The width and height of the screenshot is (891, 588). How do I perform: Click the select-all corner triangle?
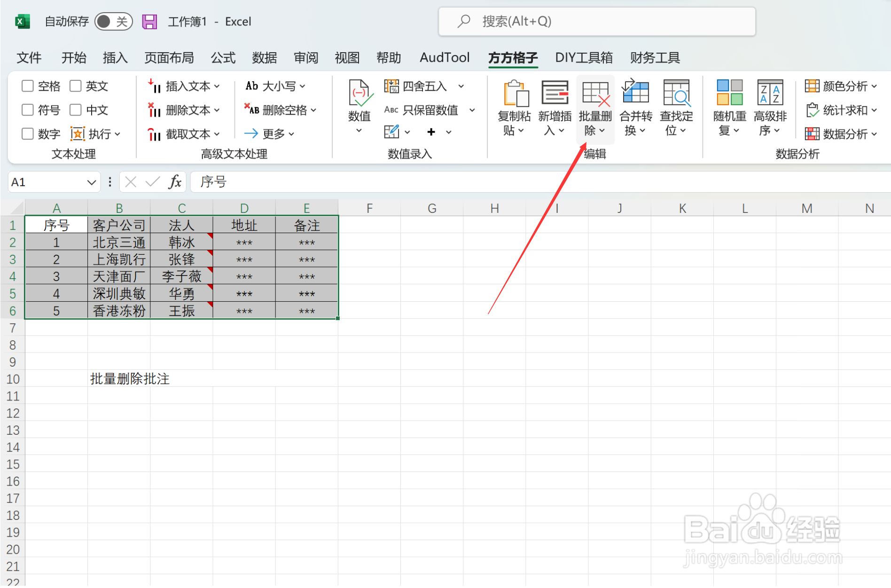tap(17, 208)
